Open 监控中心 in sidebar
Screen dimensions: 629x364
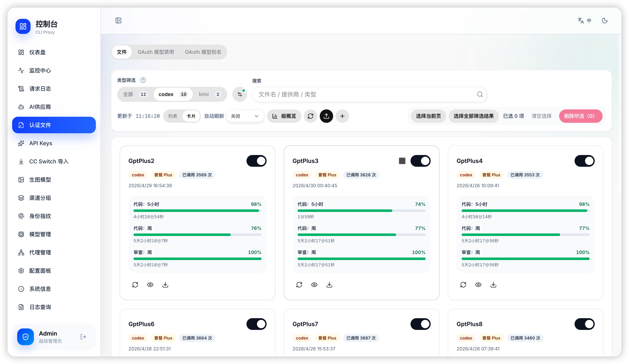point(54,70)
